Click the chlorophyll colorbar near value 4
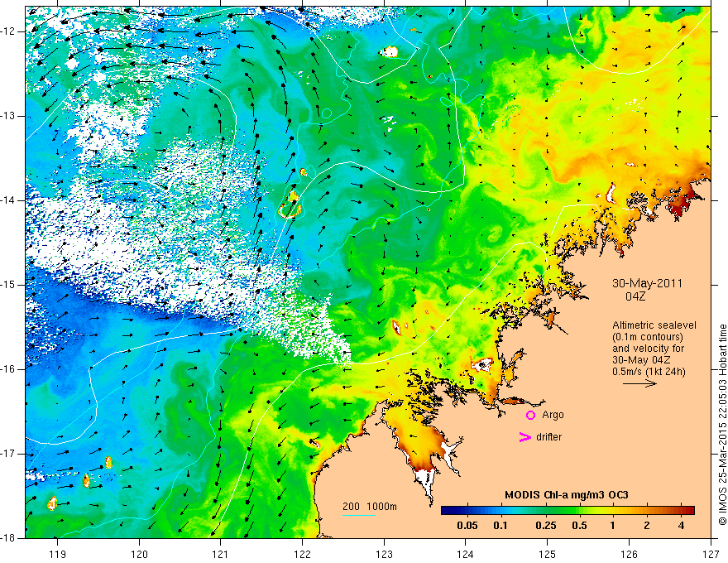The height and width of the screenshot is (563, 728). [681, 510]
